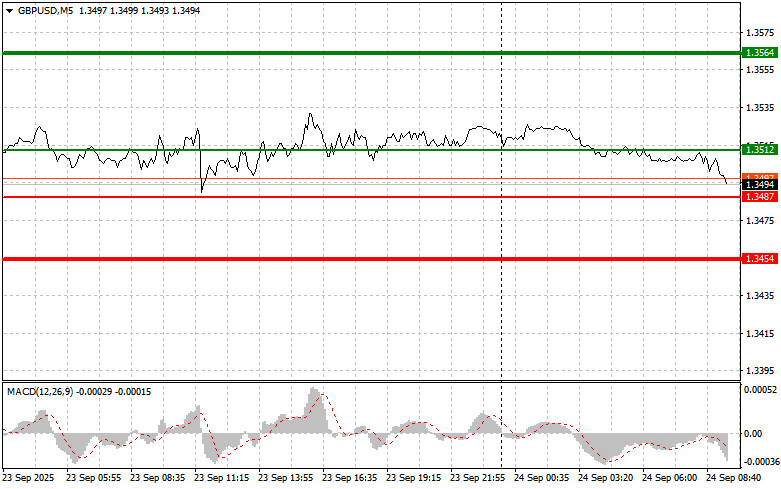Select the red 1.3454 price level label

click(x=760, y=258)
